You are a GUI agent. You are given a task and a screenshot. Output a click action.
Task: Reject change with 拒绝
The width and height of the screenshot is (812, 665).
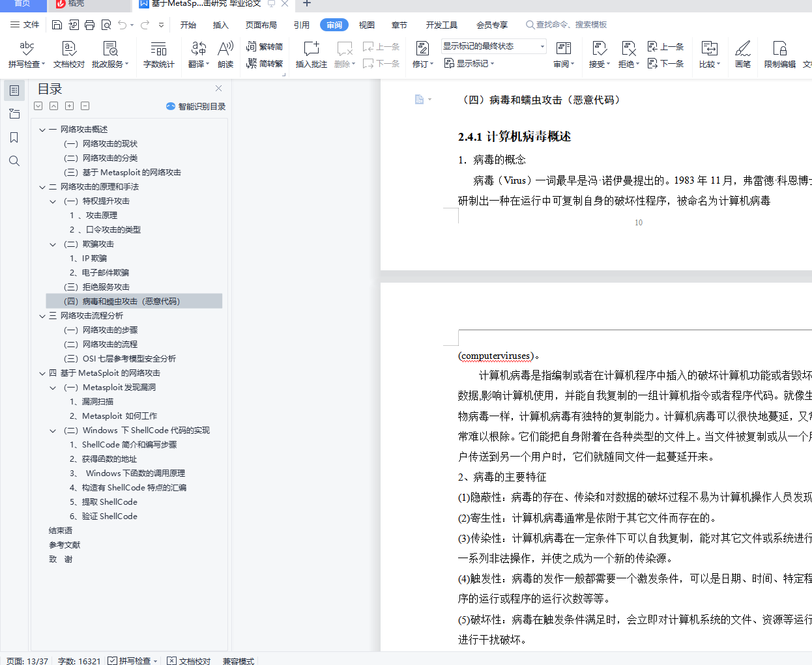pos(629,55)
